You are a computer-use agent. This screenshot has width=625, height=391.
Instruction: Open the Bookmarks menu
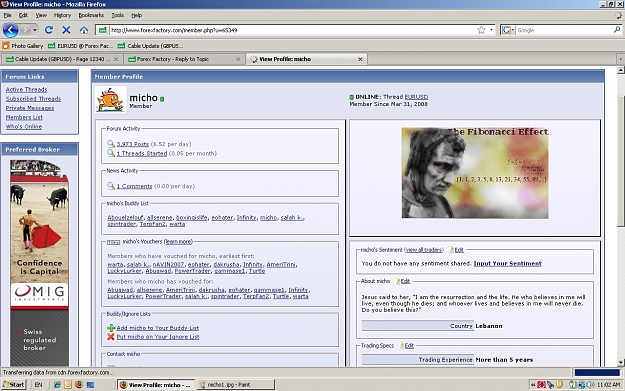[x=91, y=15]
